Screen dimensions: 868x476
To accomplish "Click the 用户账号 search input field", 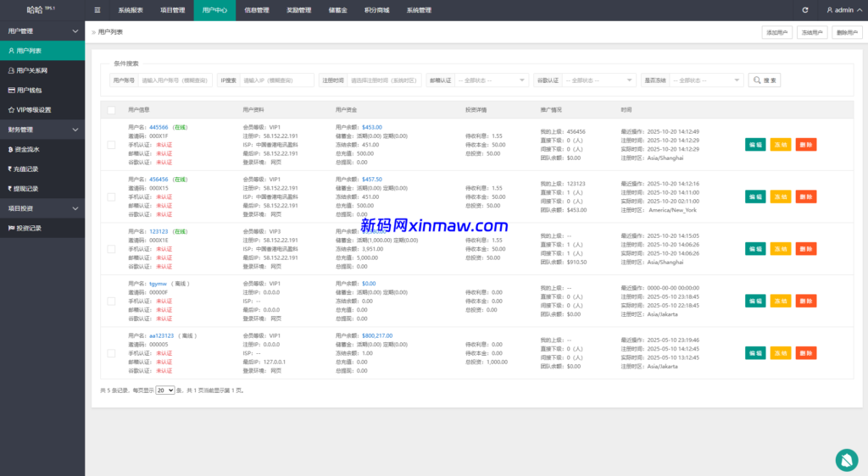I will [x=175, y=80].
